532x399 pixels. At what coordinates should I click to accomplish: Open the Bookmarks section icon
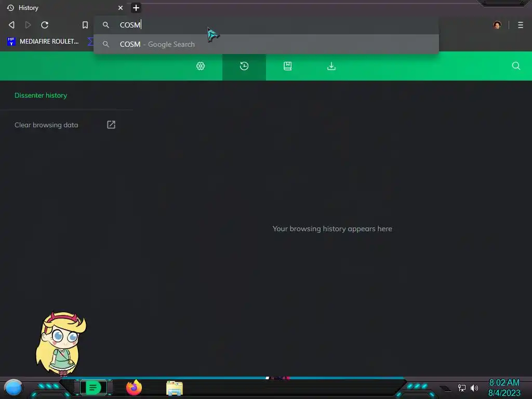288,66
